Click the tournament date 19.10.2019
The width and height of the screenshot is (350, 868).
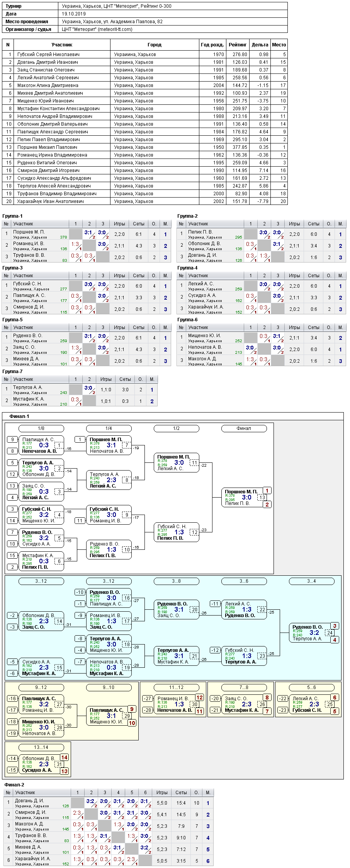click(74, 14)
